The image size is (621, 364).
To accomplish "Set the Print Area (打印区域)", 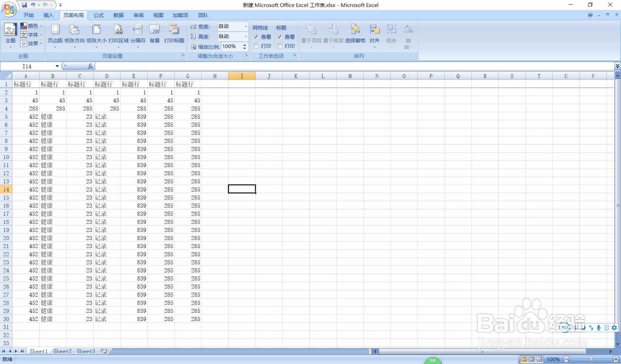I will tap(118, 36).
